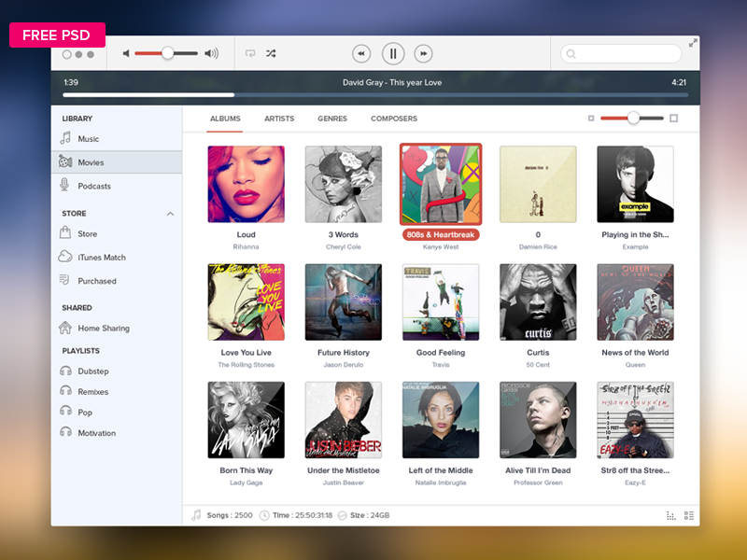Open the Example album cover
Screen dimensions: 747x560
coord(635,184)
